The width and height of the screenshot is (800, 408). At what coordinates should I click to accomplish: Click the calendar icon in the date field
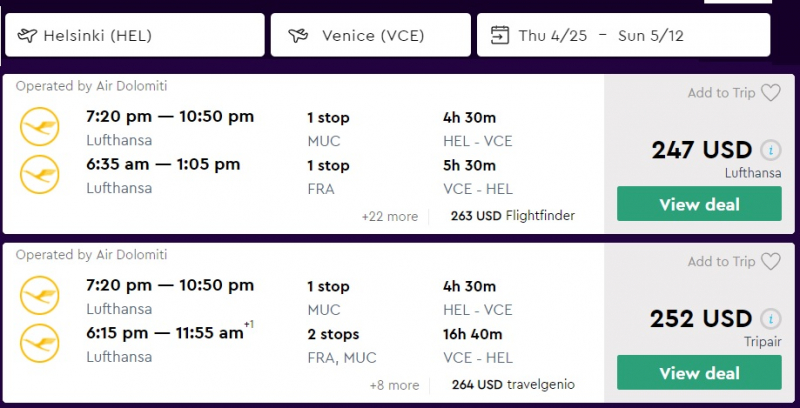pyautogui.click(x=499, y=36)
